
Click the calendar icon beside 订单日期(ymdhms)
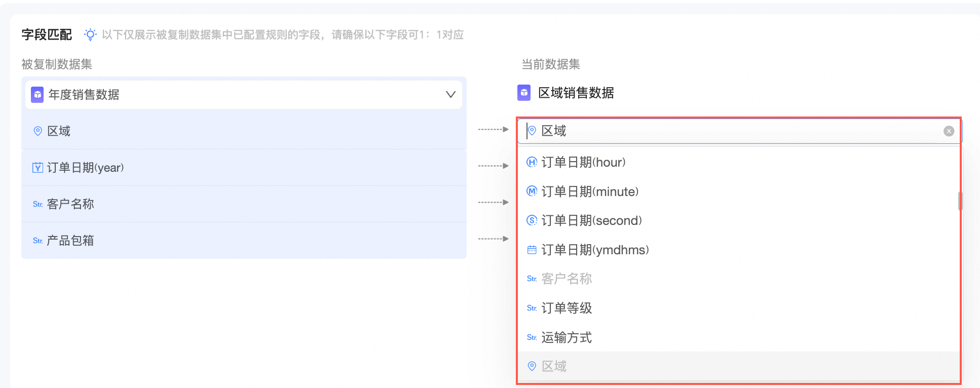(x=532, y=250)
